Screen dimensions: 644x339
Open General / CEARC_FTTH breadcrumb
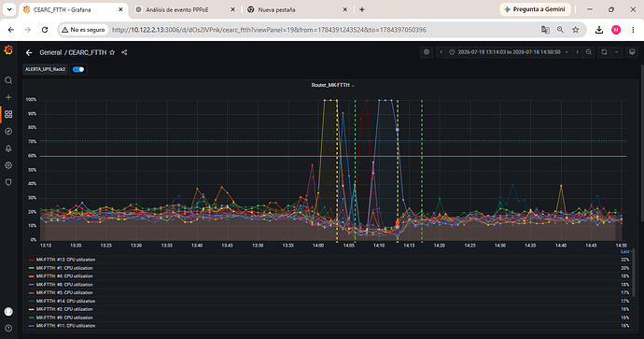(73, 52)
